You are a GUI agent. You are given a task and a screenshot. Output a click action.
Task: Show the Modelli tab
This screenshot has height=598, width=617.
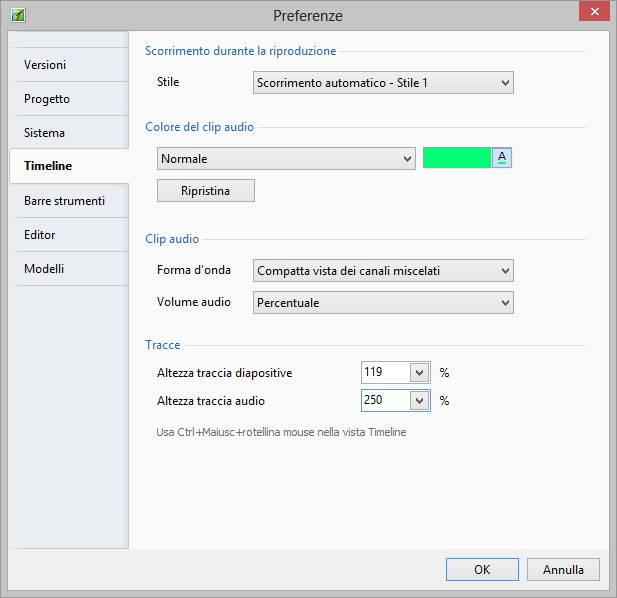44,269
